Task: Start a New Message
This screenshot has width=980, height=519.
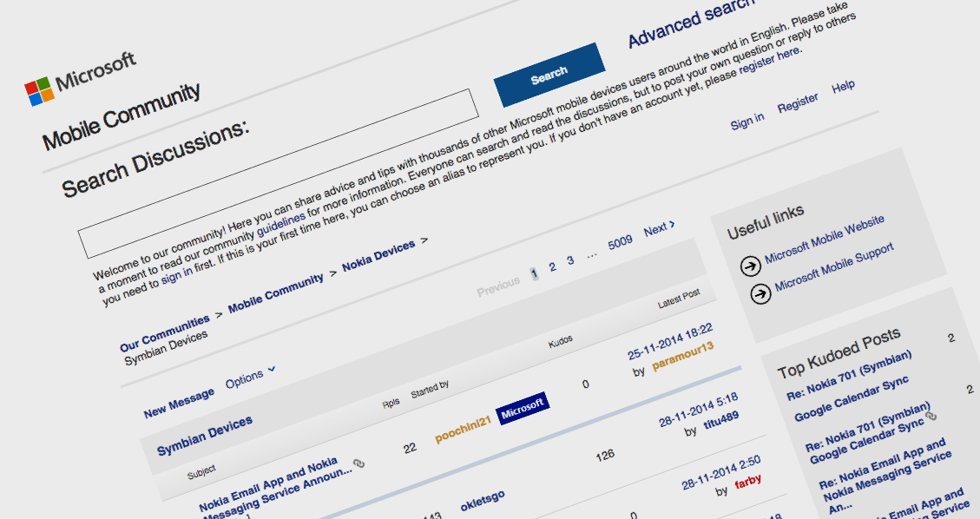Action: (179, 403)
